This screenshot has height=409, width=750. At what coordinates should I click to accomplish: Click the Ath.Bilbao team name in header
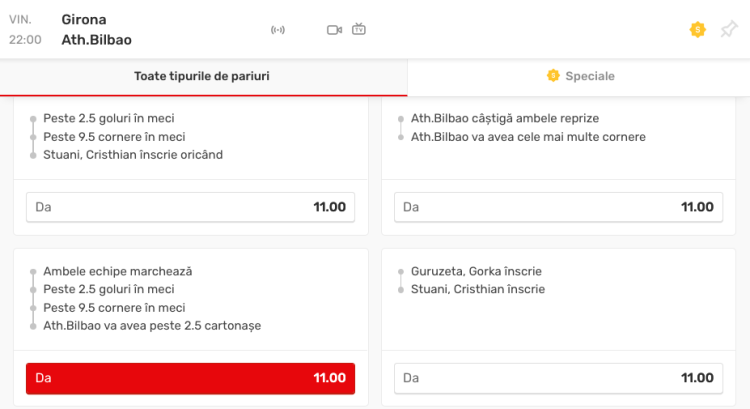(96, 40)
